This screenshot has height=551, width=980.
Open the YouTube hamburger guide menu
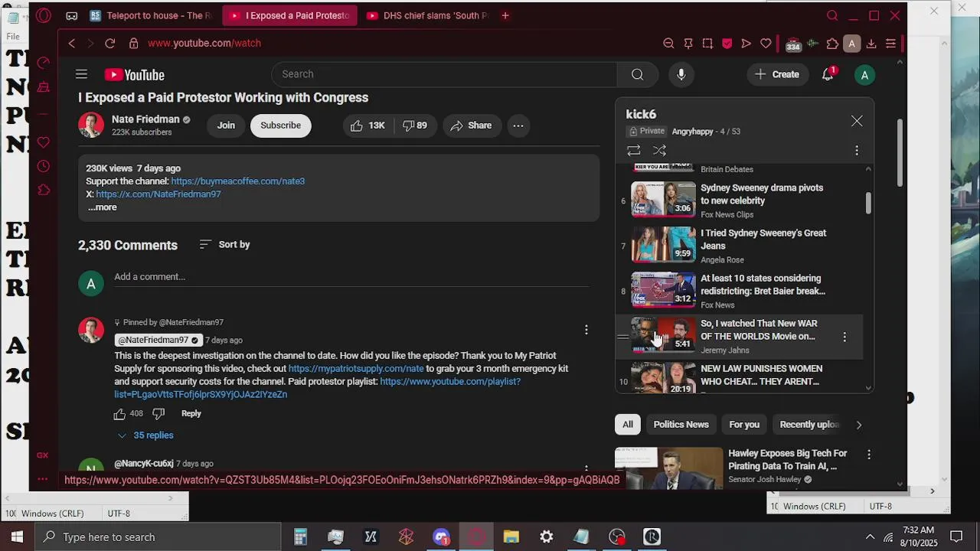click(x=81, y=74)
